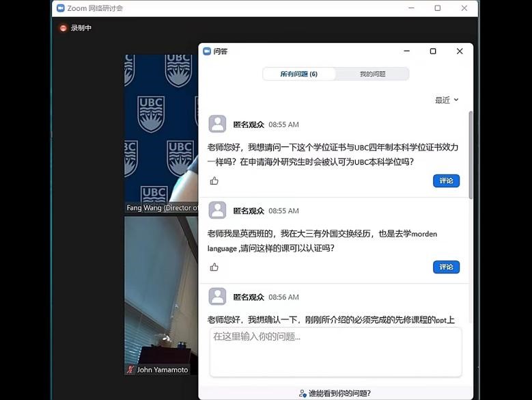Image resolution: width=532 pixels, height=400 pixels.
Task: Close the 问答 panel window
Action: (460, 51)
